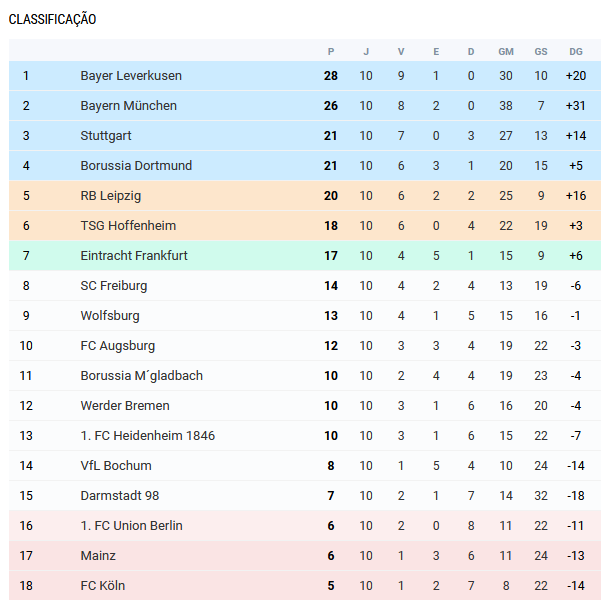This screenshot has width=601, height=600.
Task: Click the RB Leipzig team name
Action: click(x=111, y=196)
